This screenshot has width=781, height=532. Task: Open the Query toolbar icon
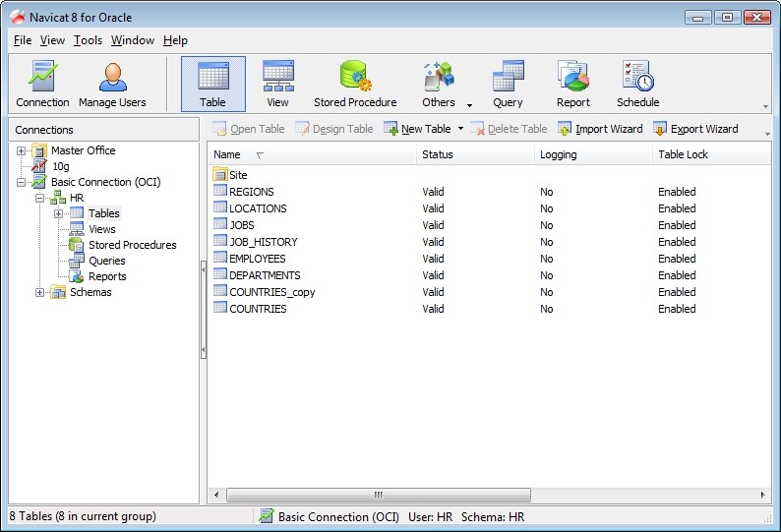[x=508, y=84]
